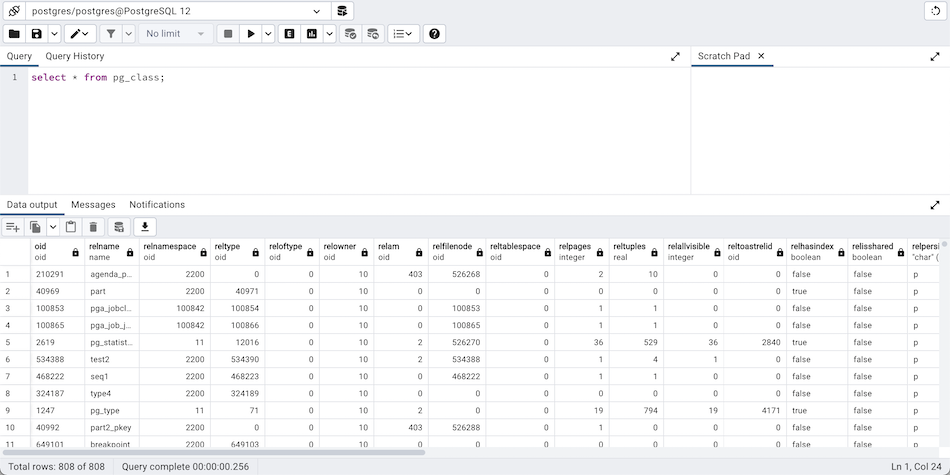Click the Ln 1, Col 24 indicator
The height and width of the screenshot is (475, 950).
click(916, 467)
